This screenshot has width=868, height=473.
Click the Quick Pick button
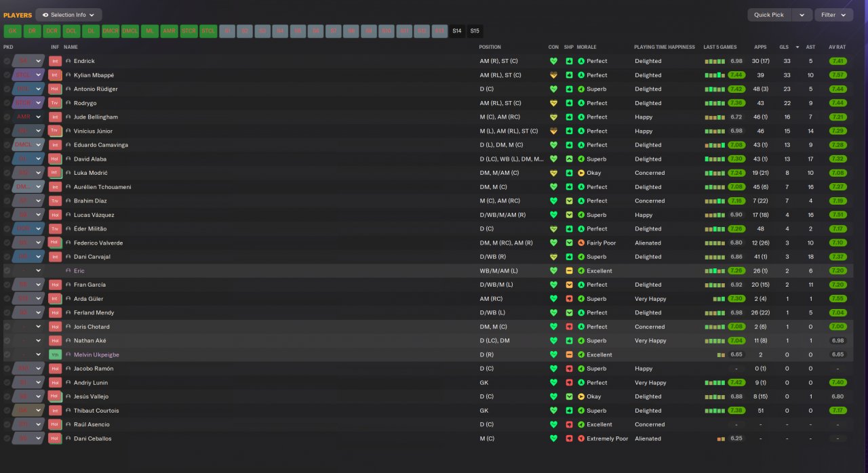(x=769, y=15)
